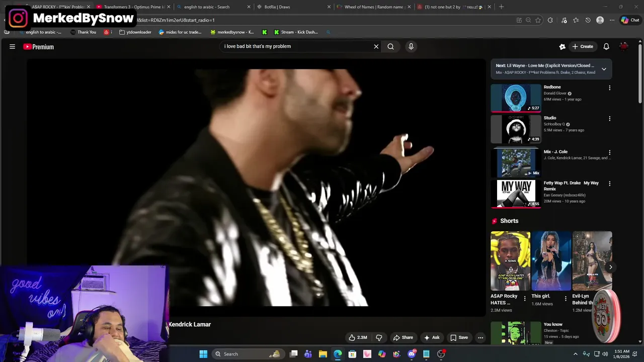Save video to a playlist
The height and width of the screenshot is (362, 644).
[459, 337]
